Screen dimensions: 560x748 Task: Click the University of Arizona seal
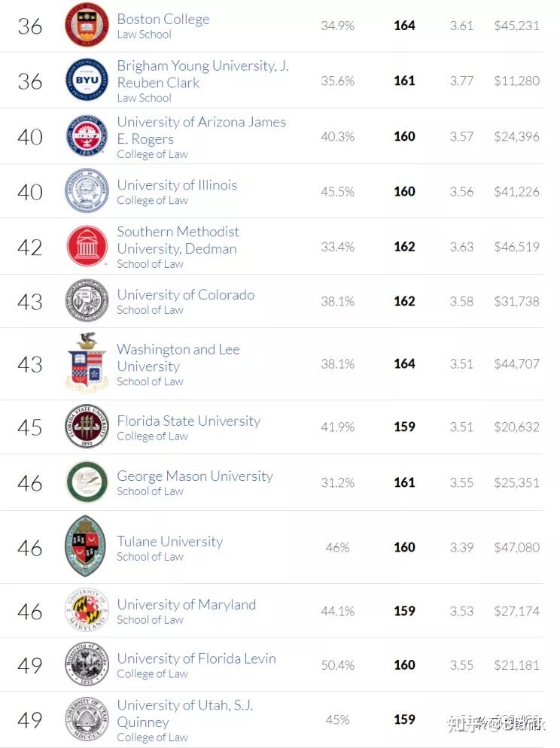click(87, 136)
